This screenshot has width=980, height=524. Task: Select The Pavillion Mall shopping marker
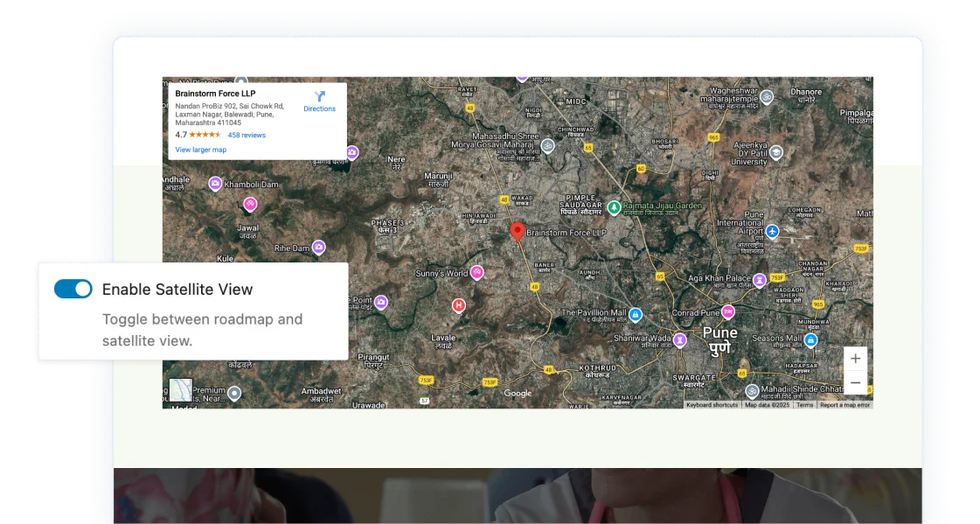pos(636,314)
